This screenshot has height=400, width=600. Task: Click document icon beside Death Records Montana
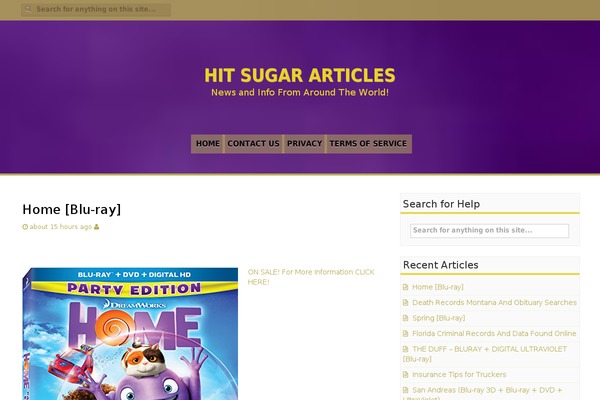pos(406,303)
